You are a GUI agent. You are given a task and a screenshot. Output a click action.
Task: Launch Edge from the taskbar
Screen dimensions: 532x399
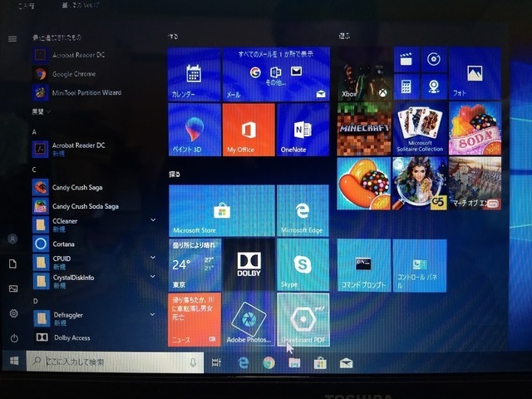[x=243, y=363]
